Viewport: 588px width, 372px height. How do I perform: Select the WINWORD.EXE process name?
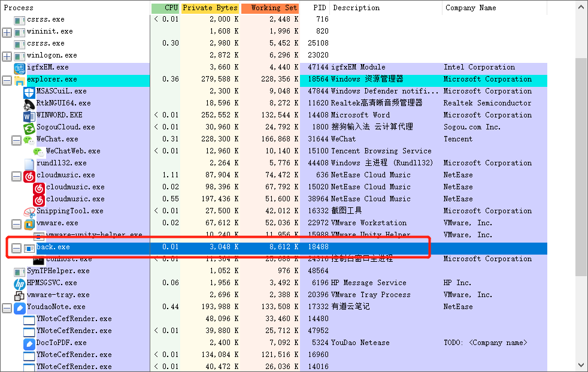(59, 115)
